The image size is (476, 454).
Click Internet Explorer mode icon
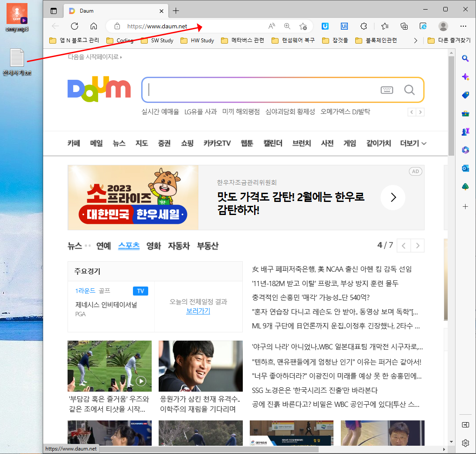[x=423, y=26]
